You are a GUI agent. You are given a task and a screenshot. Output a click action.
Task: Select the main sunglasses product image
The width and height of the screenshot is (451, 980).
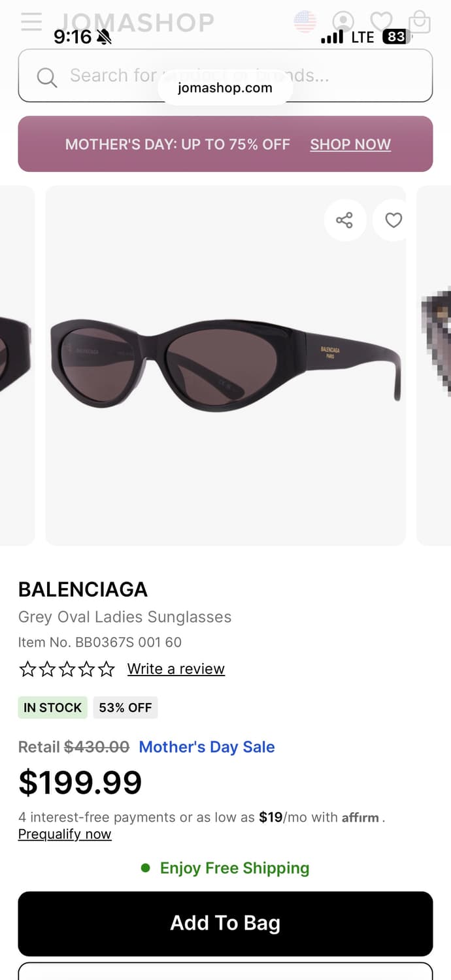[225, 365]
